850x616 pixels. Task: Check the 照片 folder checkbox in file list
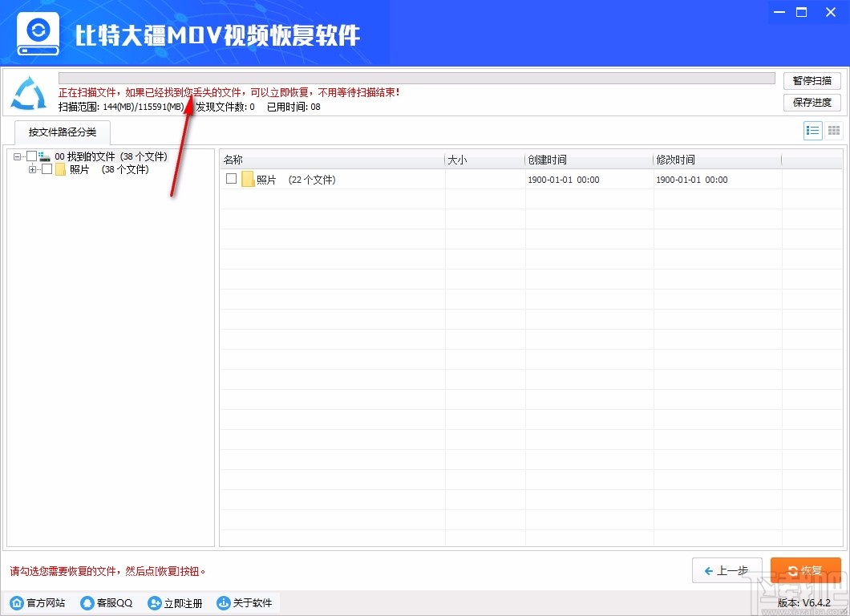click(231, 180)
